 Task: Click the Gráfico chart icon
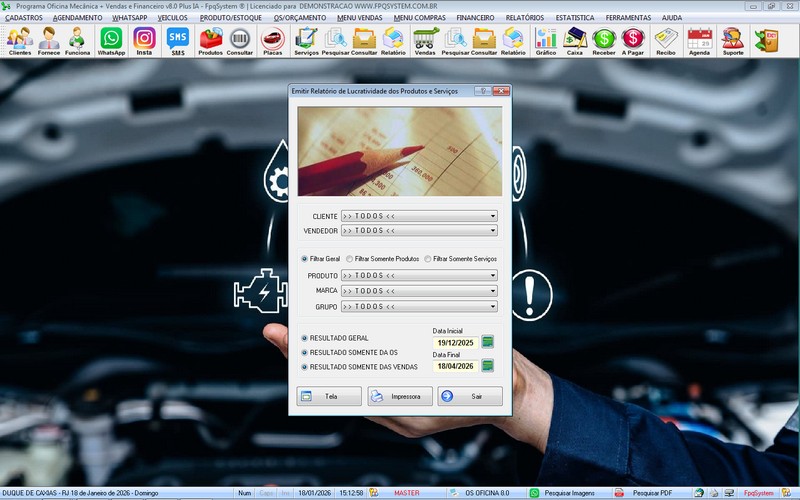coord(545,40)
